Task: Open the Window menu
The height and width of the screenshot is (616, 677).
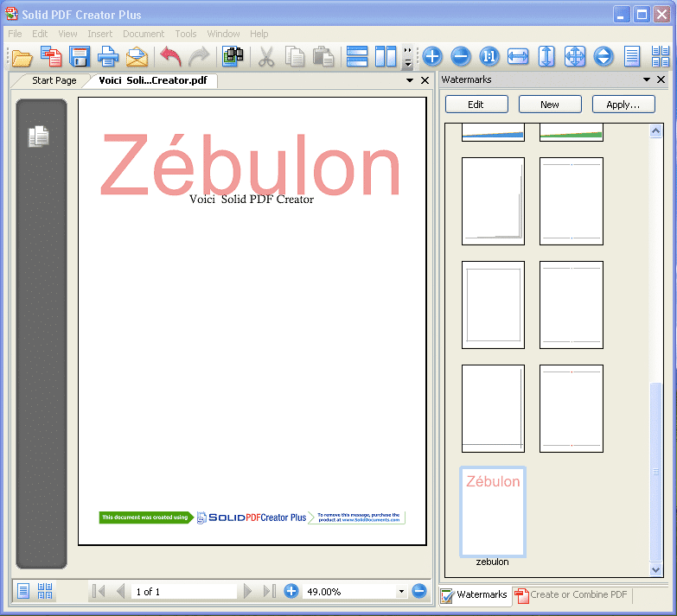Action: click(223, 34)
